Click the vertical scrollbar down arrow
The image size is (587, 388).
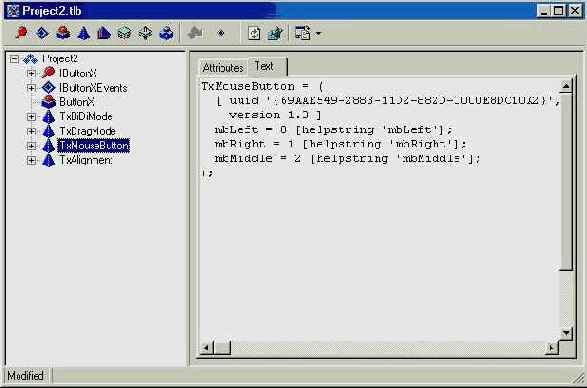pos(566,333)
